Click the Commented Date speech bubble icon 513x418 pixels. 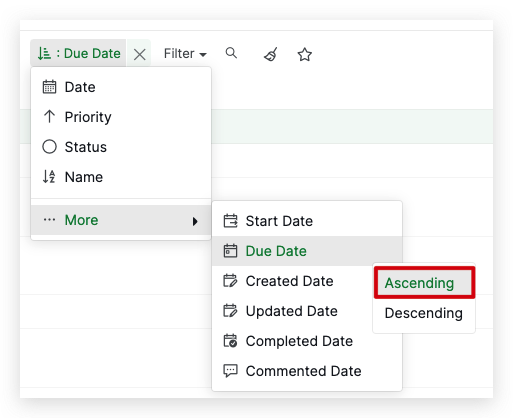point(230,371)
